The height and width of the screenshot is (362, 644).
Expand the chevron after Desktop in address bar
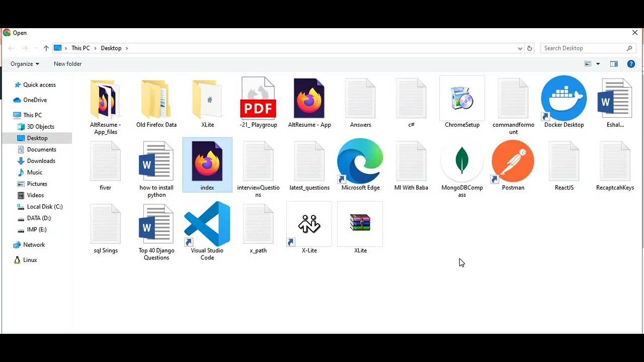[x=127, y=48]
